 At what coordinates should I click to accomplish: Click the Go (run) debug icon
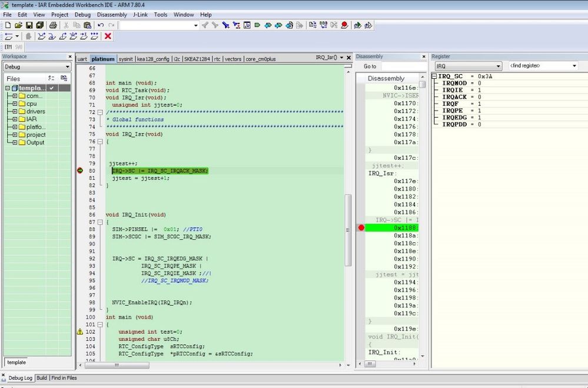[94, 36]
